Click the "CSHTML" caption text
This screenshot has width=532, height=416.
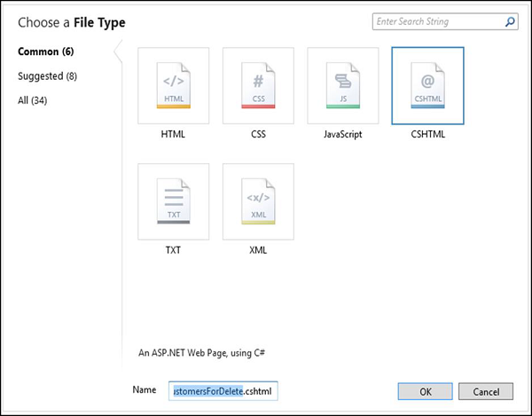[x=426, y=135]
